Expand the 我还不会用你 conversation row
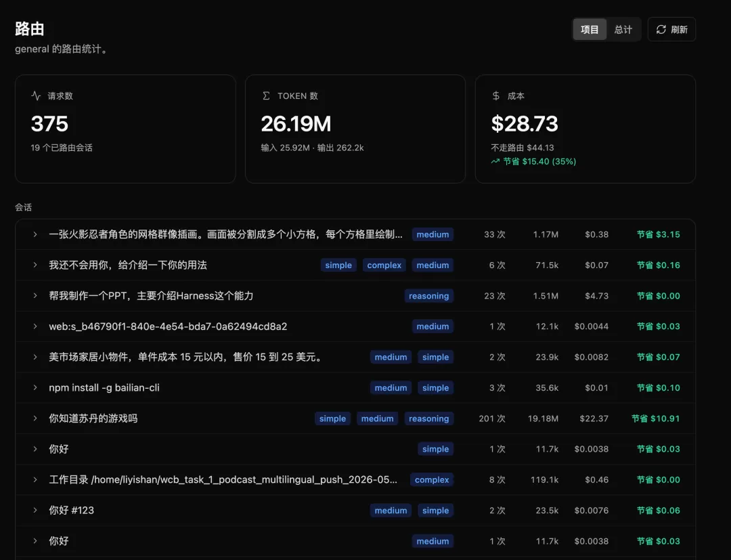Image resolution: width=731 pixels, height=560 pixels. 35,265
